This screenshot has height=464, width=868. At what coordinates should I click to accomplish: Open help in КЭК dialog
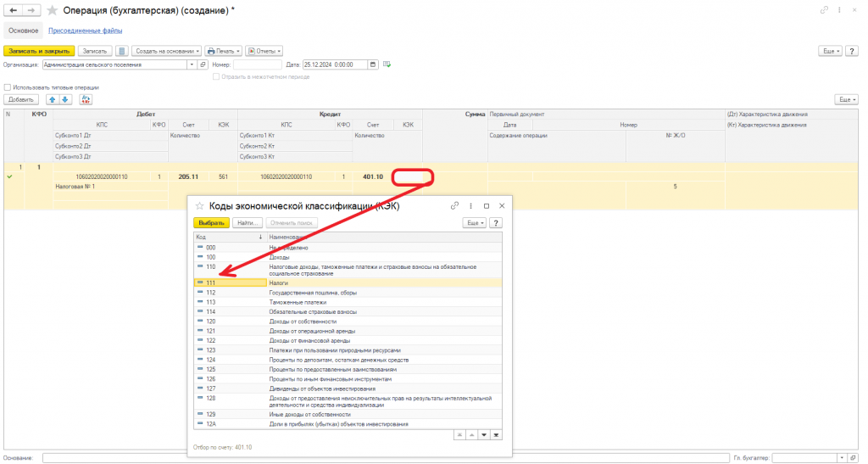[496, 222]
